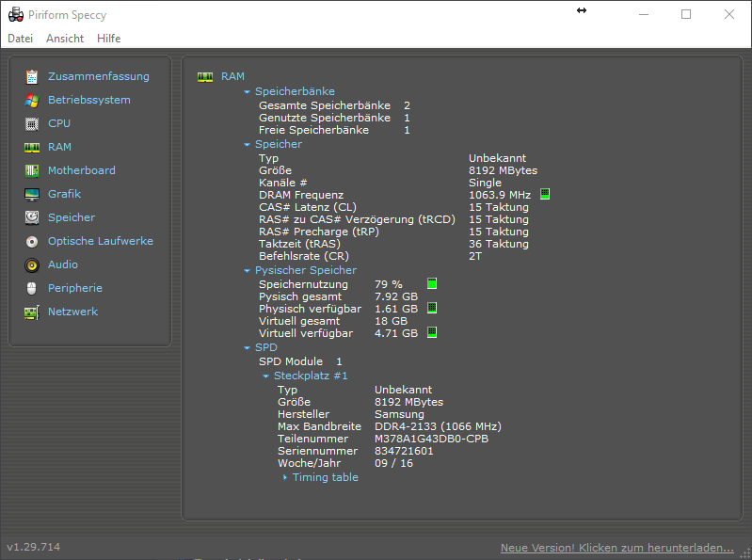
Task: Click the window resize grip corner
Action: click(x=744, y=553)
